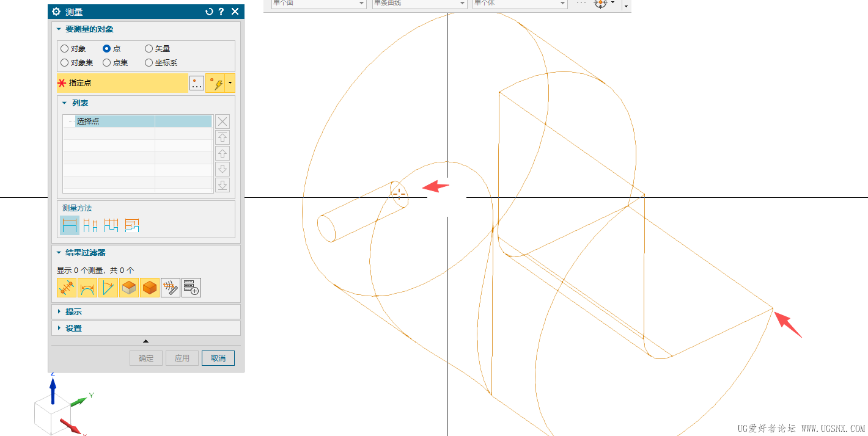
Task: Open the toolbar overflow arrow at right end
Action: [625, 5]
